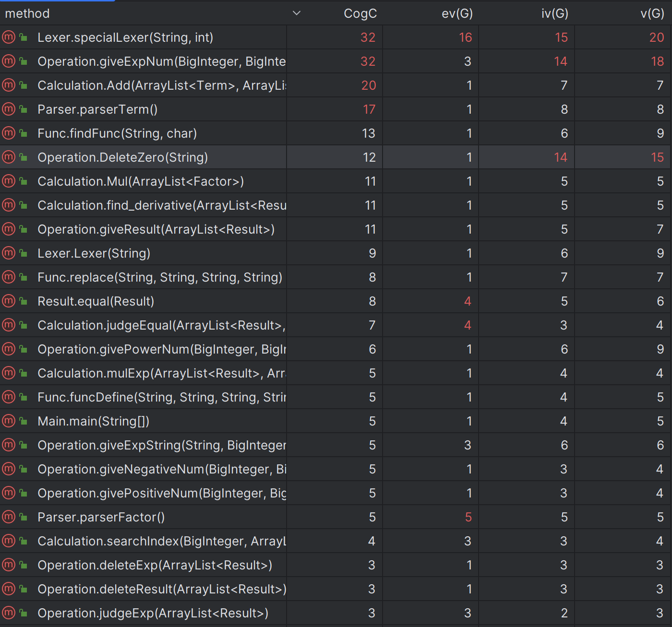Image resolution: width=672 pixels, height=627 pixels.
Task: Click green lock icon for Calculation.judgeEqual row
Action: pyautogui.click(x=23, y=325)
